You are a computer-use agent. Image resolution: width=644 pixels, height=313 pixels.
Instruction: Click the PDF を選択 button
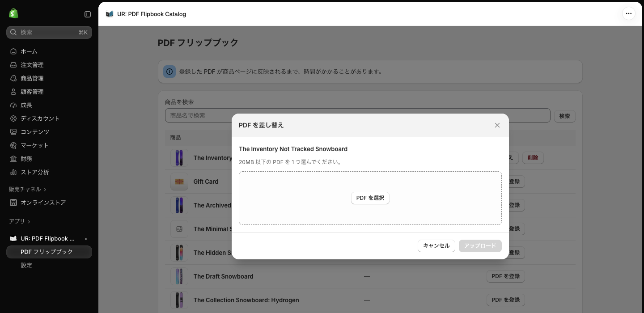click(370, 198)
